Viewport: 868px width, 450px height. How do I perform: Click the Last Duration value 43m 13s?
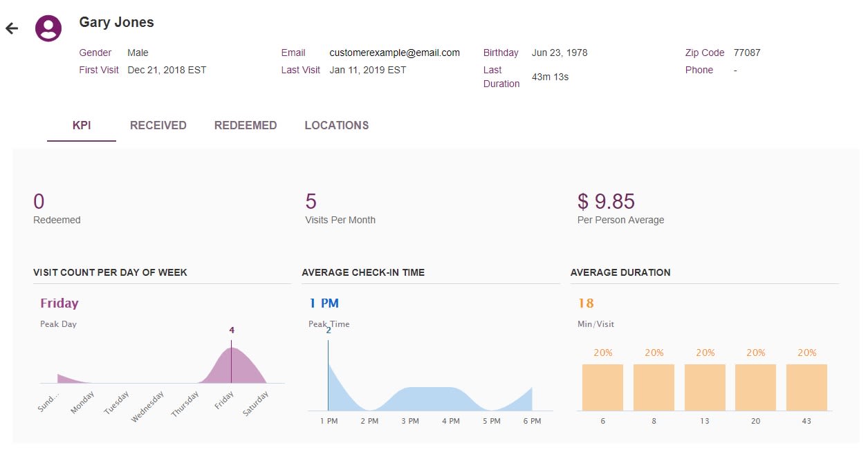pyautogui.click(x=550, y=77)
